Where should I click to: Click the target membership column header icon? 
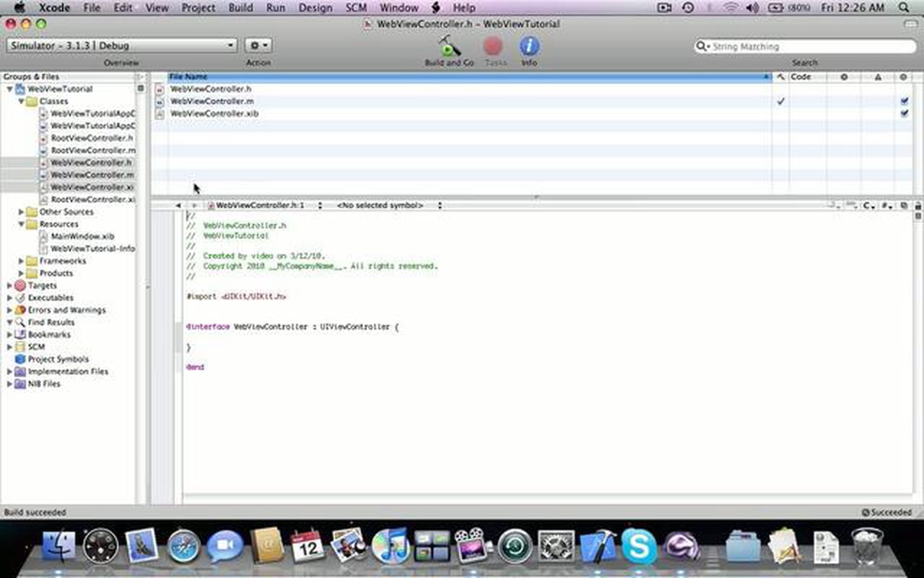pyautogui.click(x=903, y=77)
